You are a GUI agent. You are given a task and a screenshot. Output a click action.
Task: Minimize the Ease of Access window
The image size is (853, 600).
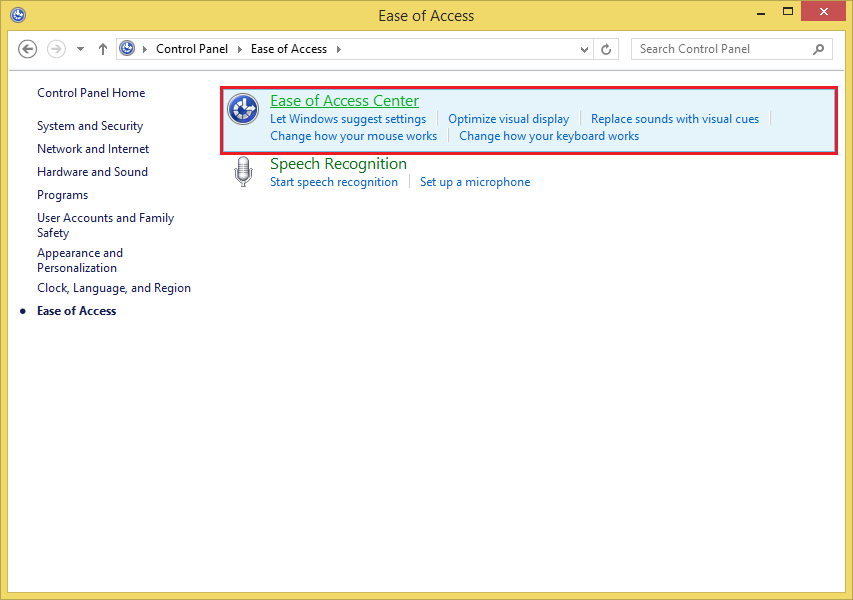[x=761, y=12]
